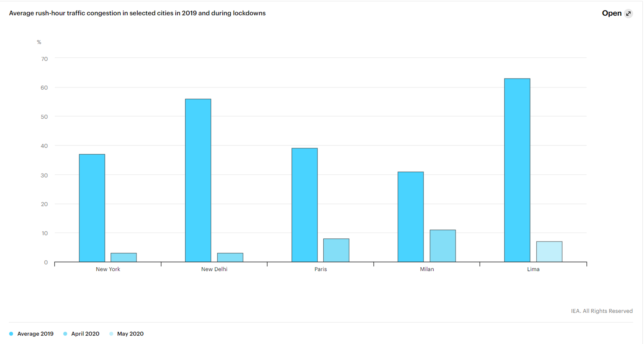Click the 40 y-axis value
Viewport: 644px width, 344px height.
(44, 146)
